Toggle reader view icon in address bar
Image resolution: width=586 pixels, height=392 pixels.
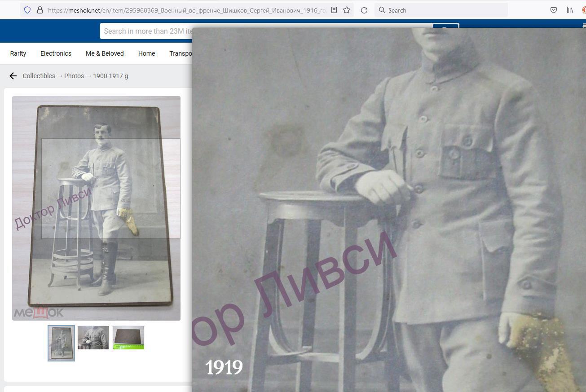[334, 10]
